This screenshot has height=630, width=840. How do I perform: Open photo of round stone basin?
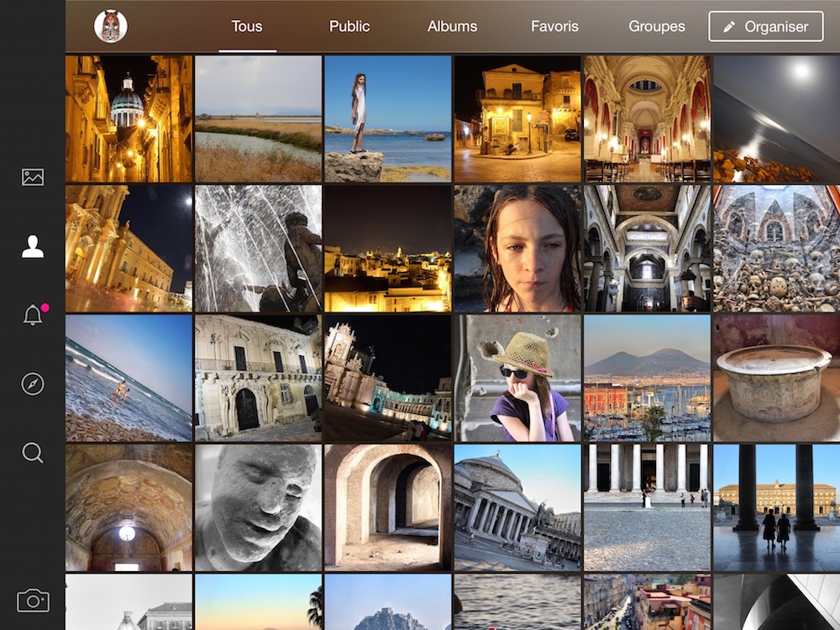(777, 378)
